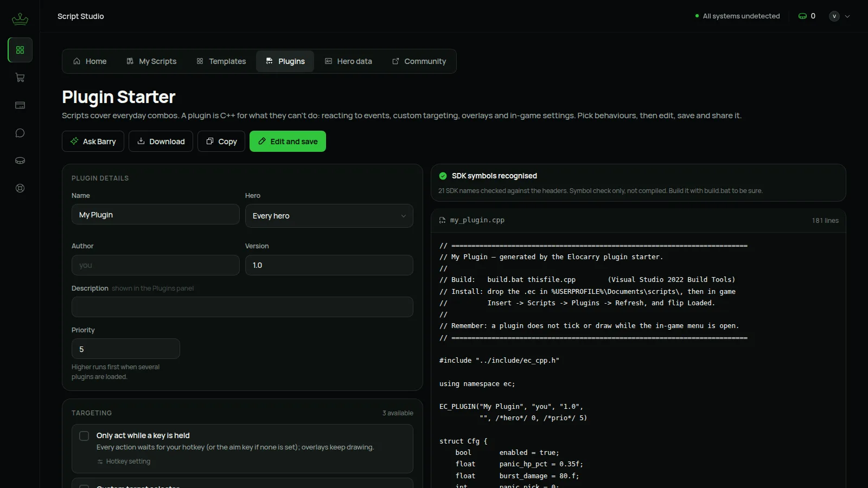
Task: Click the coin balance icon in header
Action: 802,16
